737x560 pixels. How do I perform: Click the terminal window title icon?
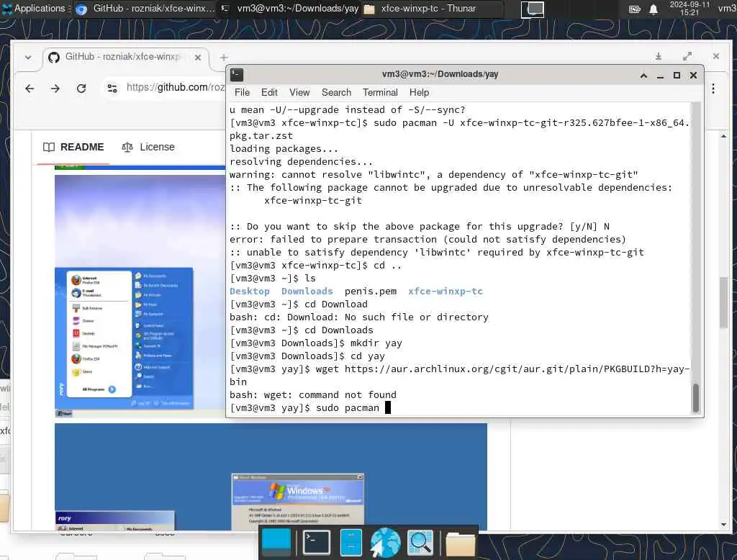(237, 75)
